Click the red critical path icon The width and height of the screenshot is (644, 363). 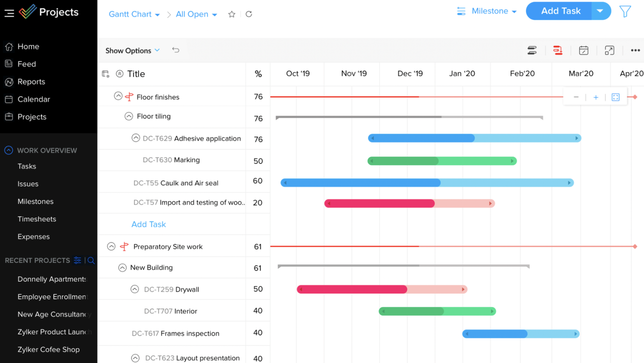[557, 50]
